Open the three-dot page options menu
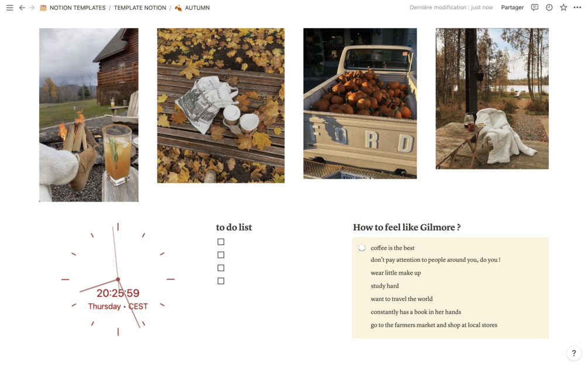The height and width of the screenshot is (367, 588). pos(577,8)
